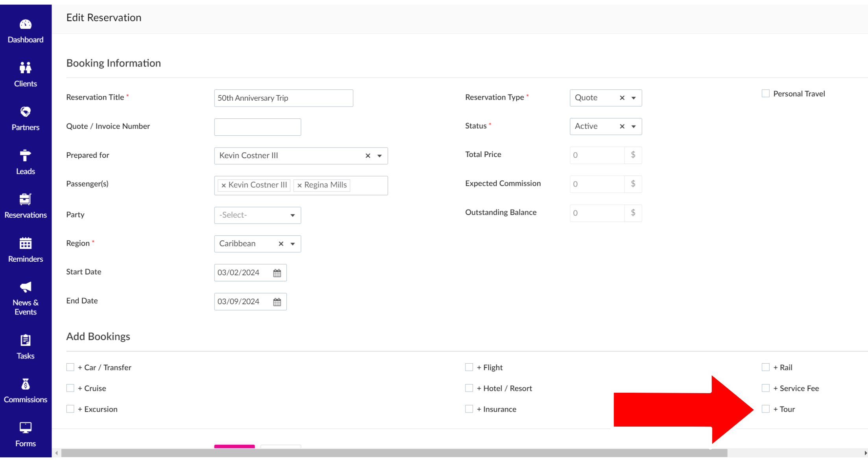
Task: Click the Quote / Invoice Number field
Action: tap(257, 127)
